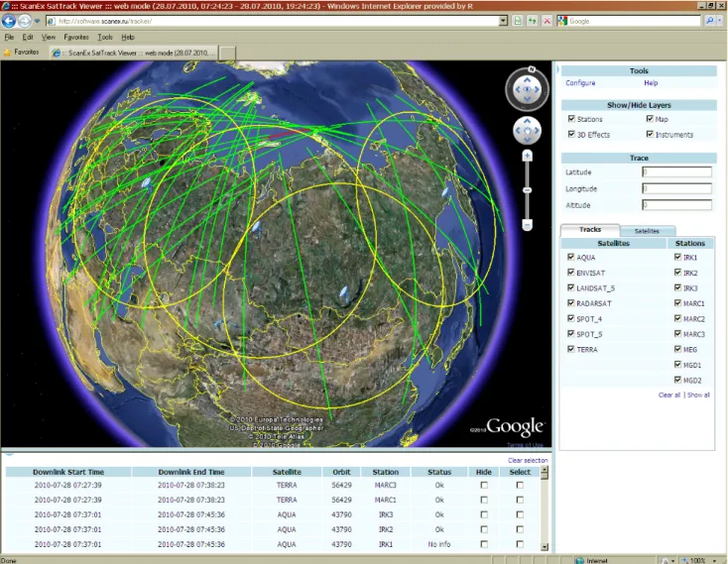Click look right arrow on the eye control
The image size is (728, 564).
click(x=538, y=89)
